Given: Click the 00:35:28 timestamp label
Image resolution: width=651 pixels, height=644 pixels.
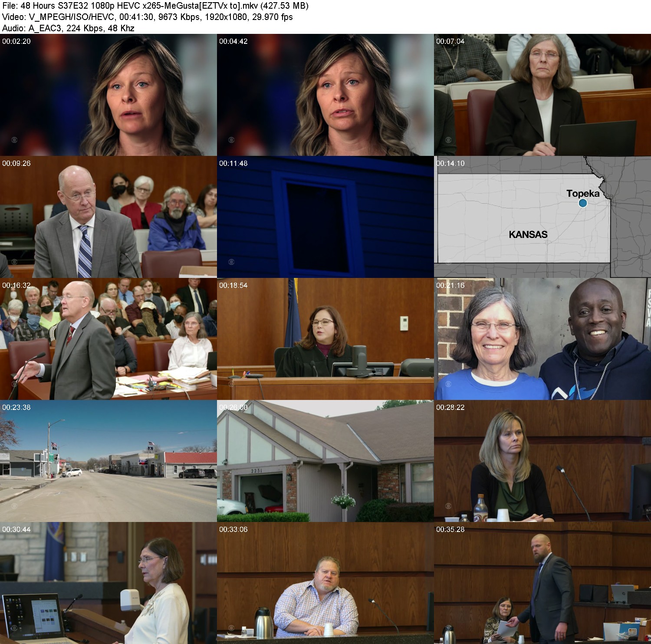Looking at the screenshot, I should click(450, 529).
